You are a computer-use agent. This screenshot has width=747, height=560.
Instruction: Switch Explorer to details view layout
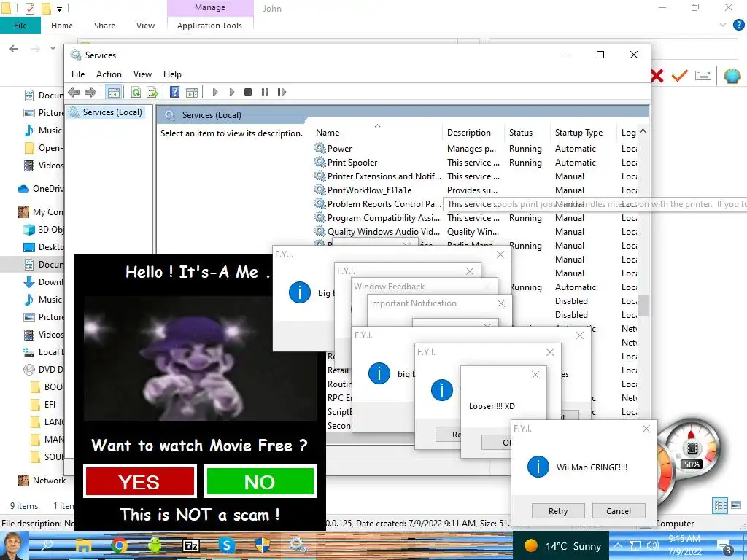coord(720,506)
